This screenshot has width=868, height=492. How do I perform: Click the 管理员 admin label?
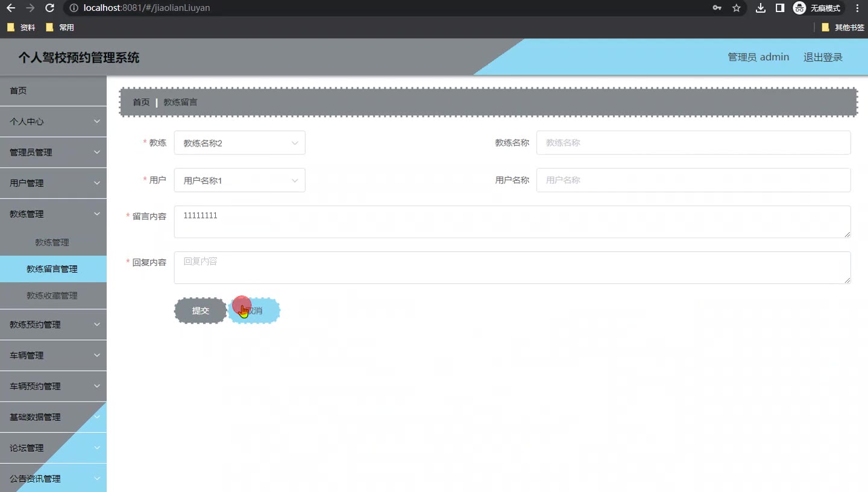[x=758, y=57]
